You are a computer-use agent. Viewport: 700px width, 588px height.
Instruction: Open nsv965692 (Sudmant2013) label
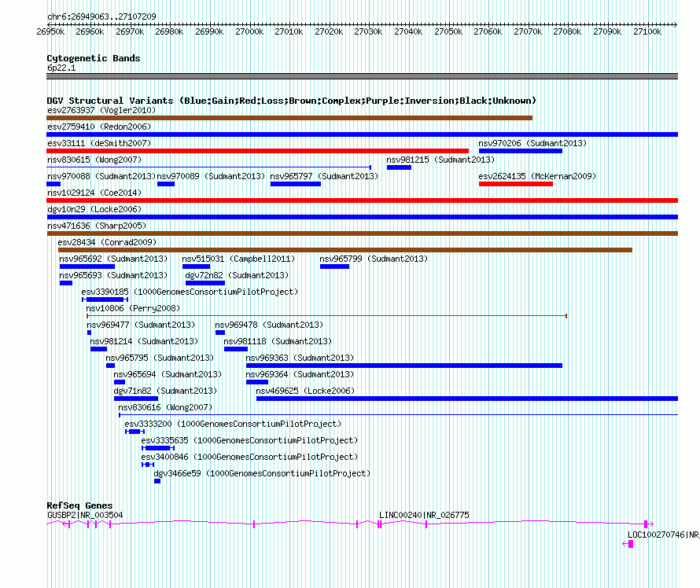point(113,259)
